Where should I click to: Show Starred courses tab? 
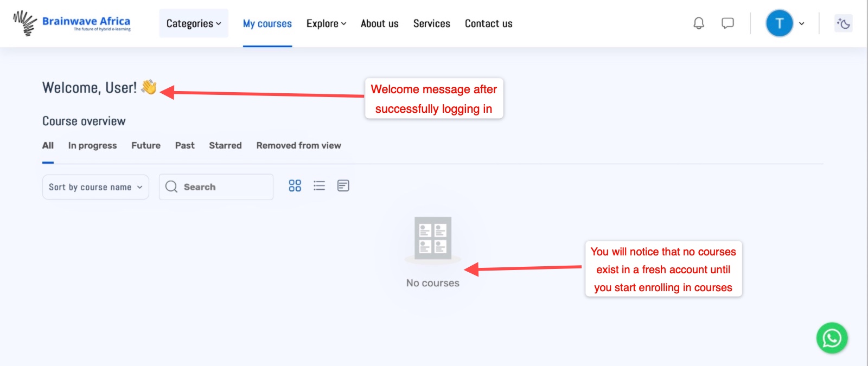pyautogui.click(x=225, y=145)
